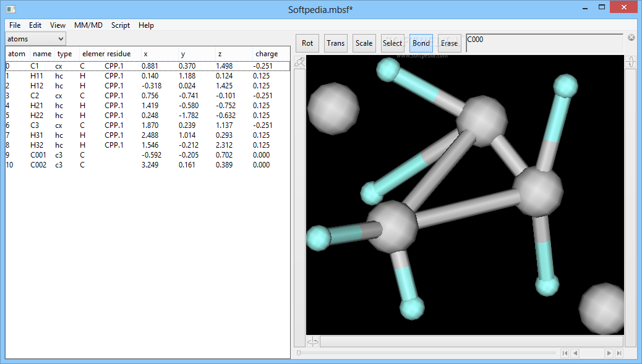
Task: Click the type column header
Action: 67,54
